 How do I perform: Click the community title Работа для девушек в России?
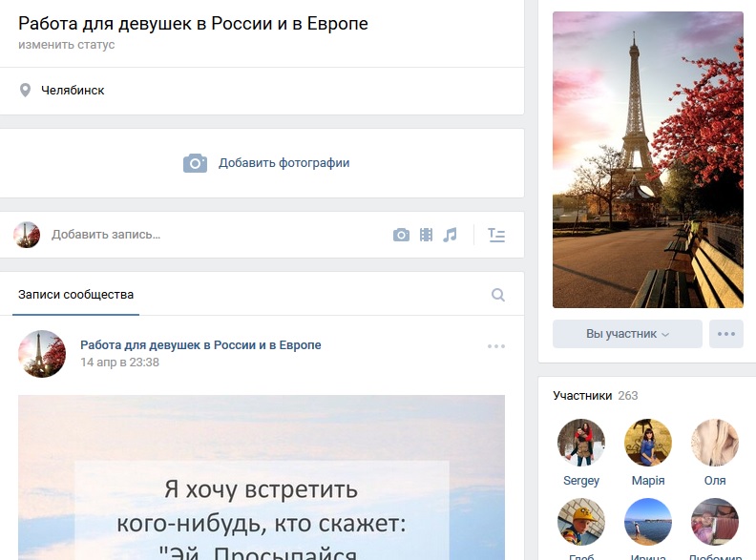click(x=193, y=23)
